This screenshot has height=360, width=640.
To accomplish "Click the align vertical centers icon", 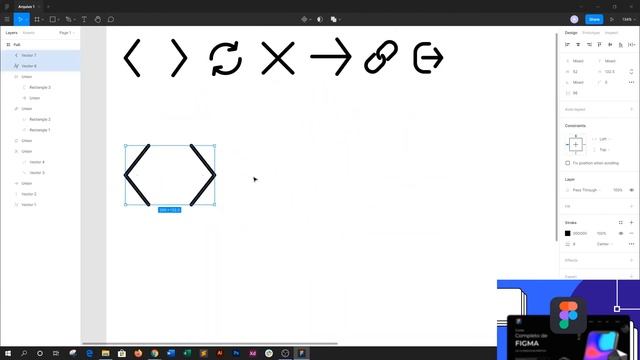I will point(610,44).
